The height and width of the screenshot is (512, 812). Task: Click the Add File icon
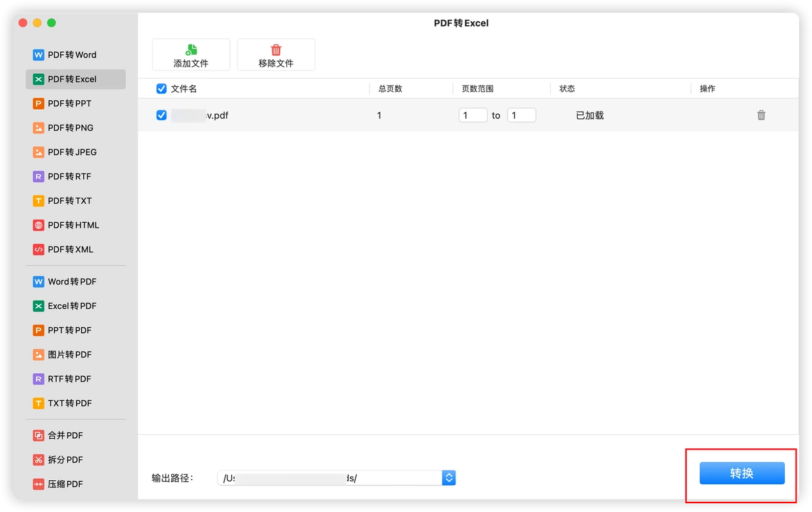191,49
